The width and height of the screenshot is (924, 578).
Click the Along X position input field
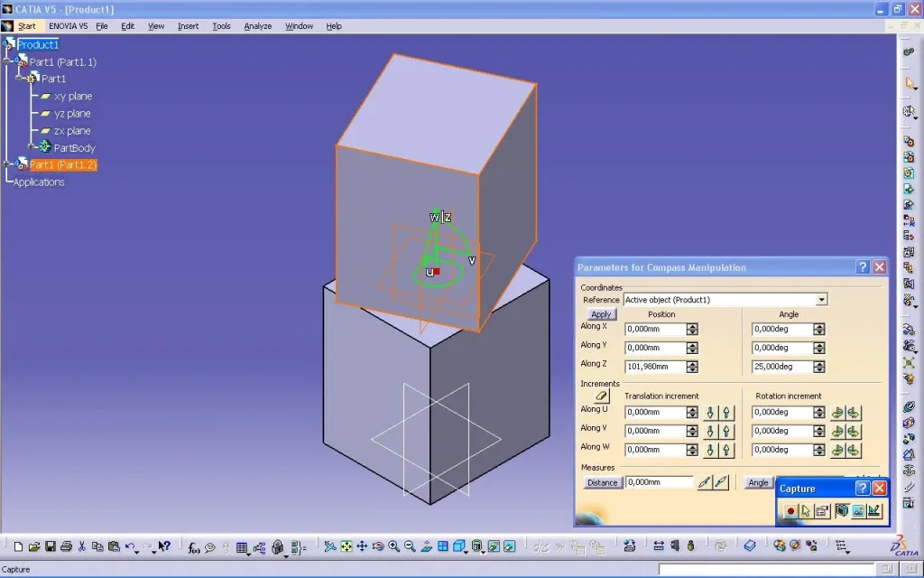(655, 329)
